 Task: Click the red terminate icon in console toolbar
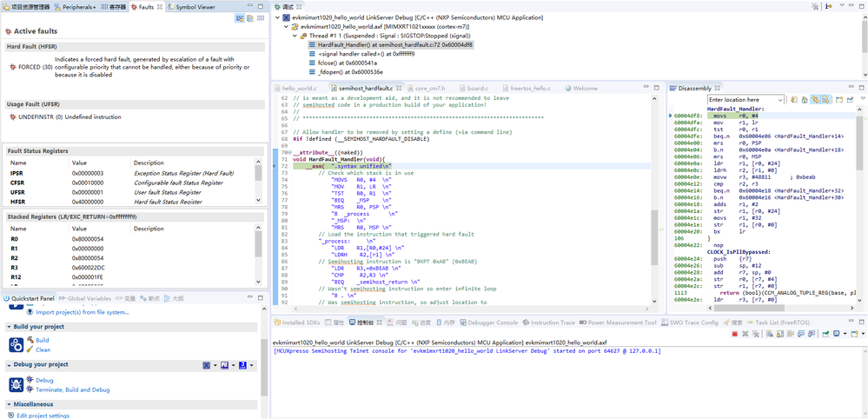click(x=737, y=335)
